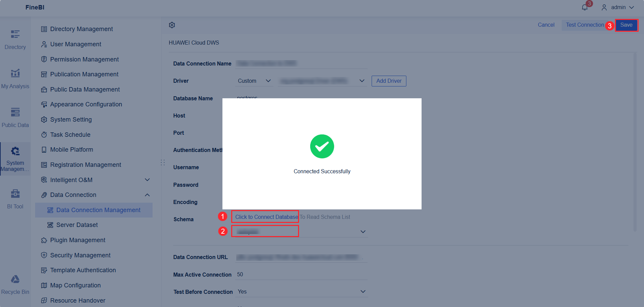Go to My Analysis in left sidebar
The width and height of the screenshot is (644, 307).
(x=15, y=79)
